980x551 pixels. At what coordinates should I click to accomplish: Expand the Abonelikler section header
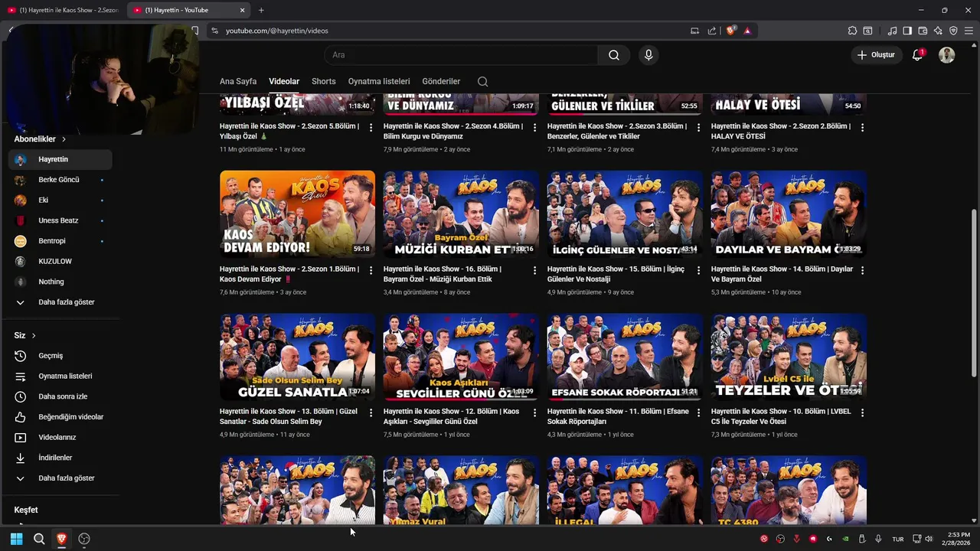click(40, 139)
